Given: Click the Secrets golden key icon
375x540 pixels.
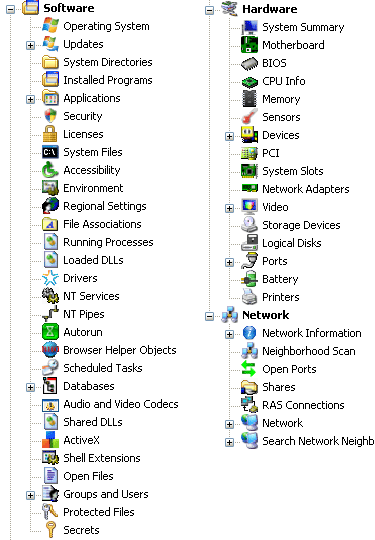Looking at the screenshot, I should pos(50,530).
